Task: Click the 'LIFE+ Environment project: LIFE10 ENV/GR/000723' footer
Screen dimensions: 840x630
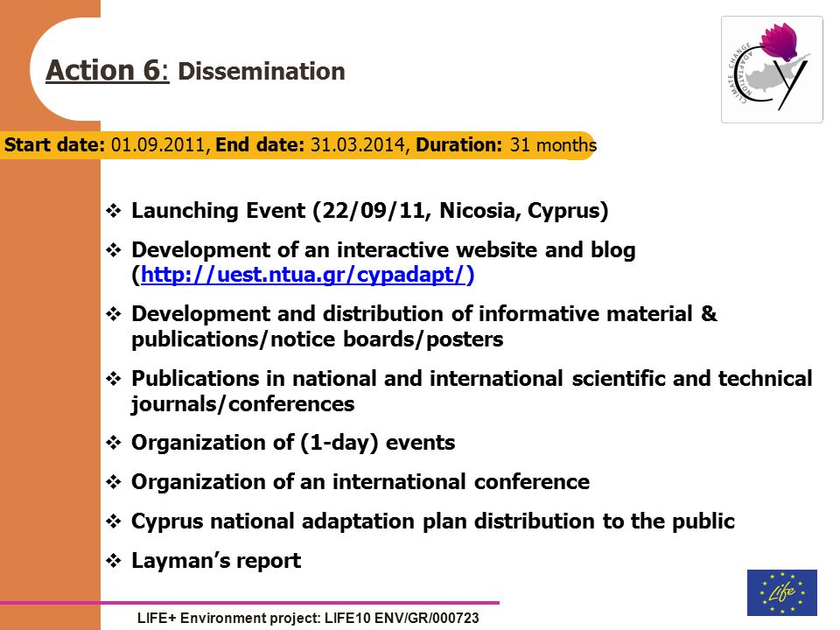Action: 308,619
